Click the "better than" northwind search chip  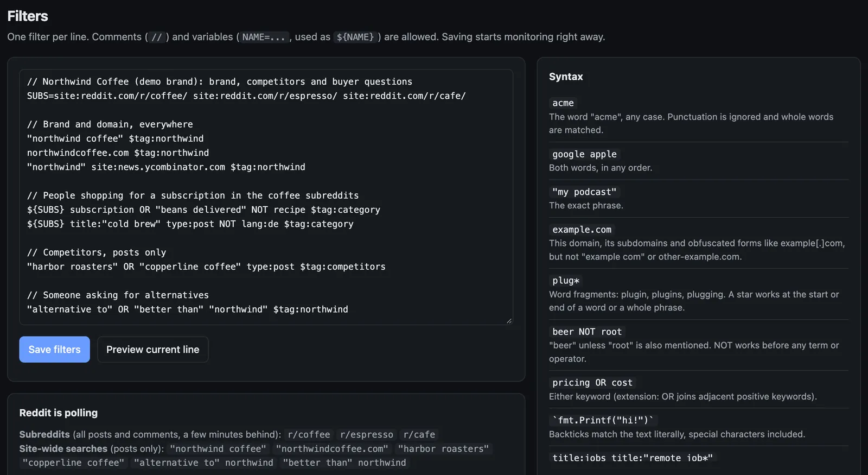click(344, 463)
